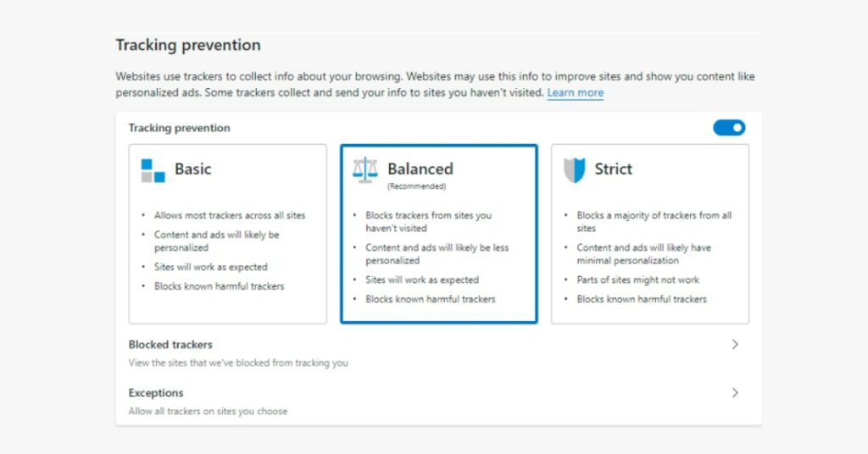The image size is (868, 454).
Task: Click the Strict shield icon
Action: tap(575, 170)
